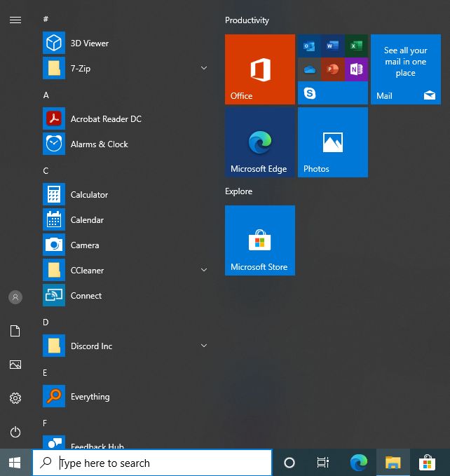This screenshot has width=450, height=476.
Task: Launch the Everything search app
Action: (90, 397)
